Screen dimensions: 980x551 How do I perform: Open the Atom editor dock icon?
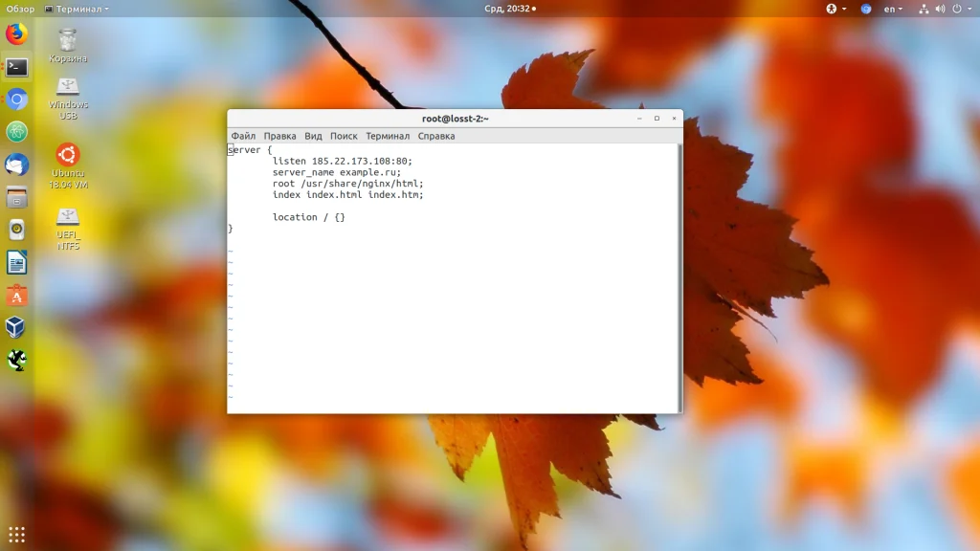tap(17, 132)
